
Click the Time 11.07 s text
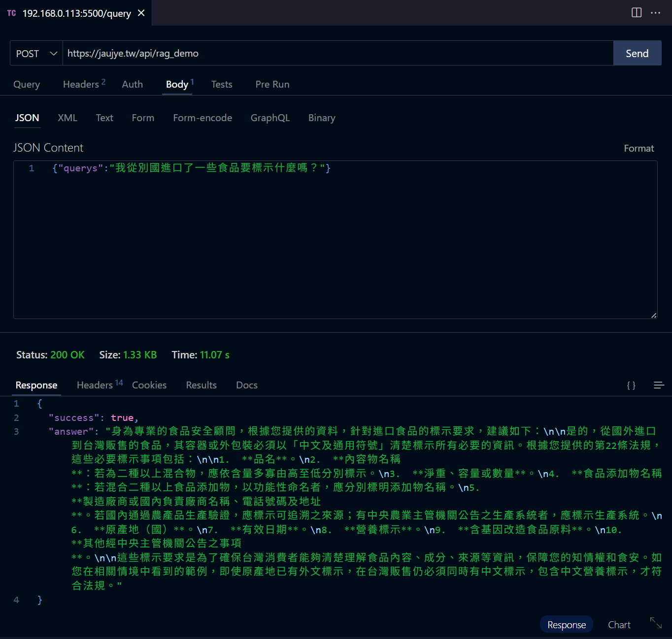[201, 355]
